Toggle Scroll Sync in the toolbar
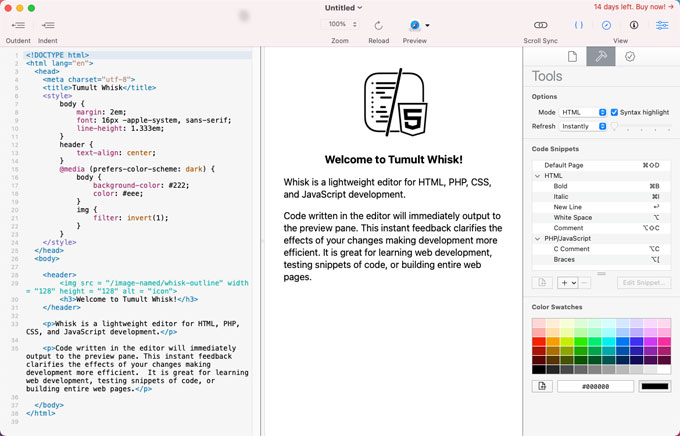The width and height of the screenshot is (680, 436). 541,25
